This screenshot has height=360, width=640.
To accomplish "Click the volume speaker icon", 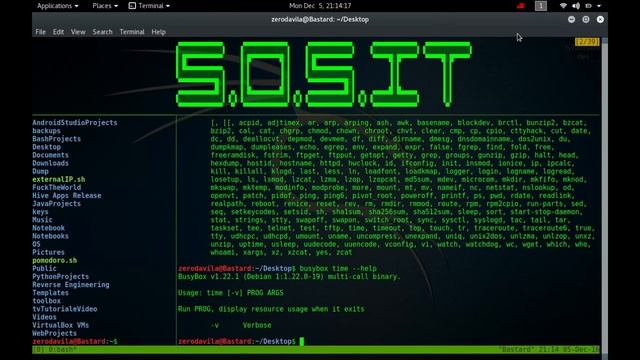I will (x=576, y=6).
